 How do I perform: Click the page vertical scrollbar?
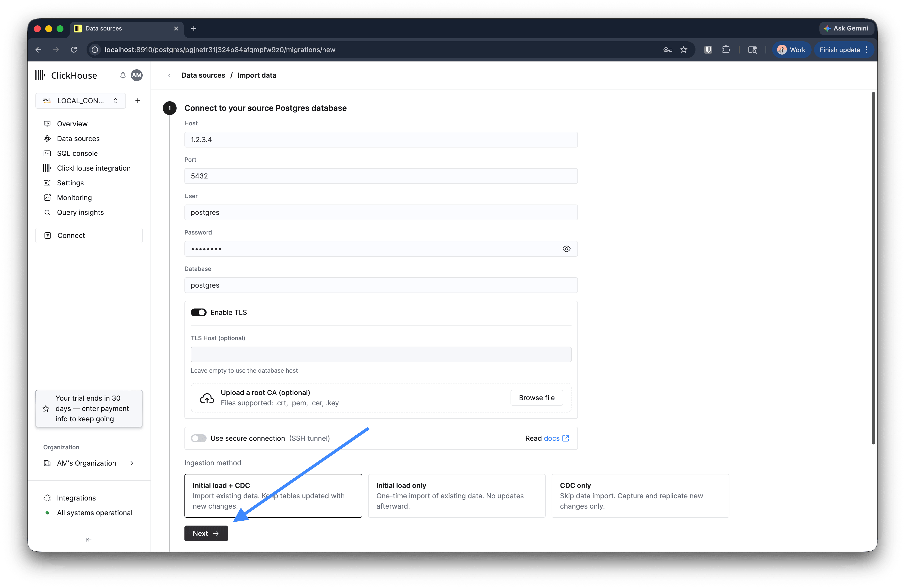[x=874, y=268]
